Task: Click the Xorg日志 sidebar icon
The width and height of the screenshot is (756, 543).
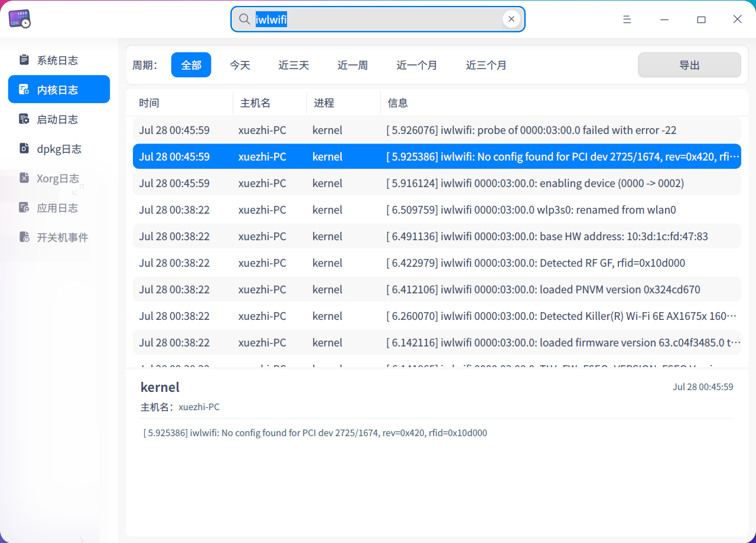Action: 24,178
